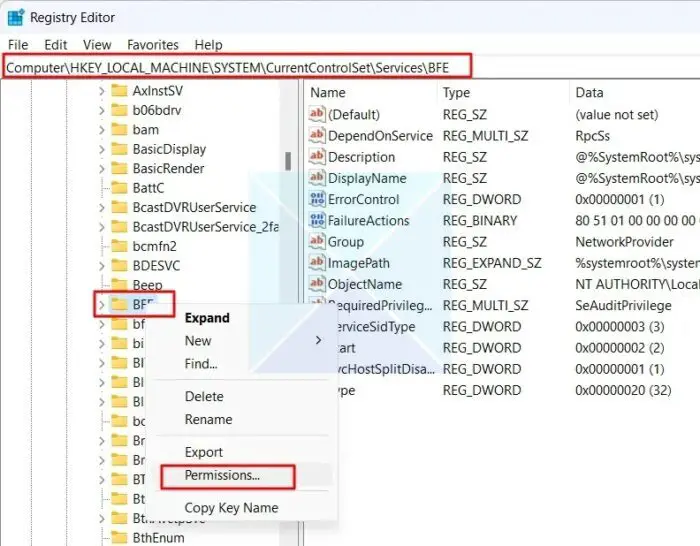The image size is (700, 546).
Task: Expand the BasicDisplay key
Action: pos(101,149)
